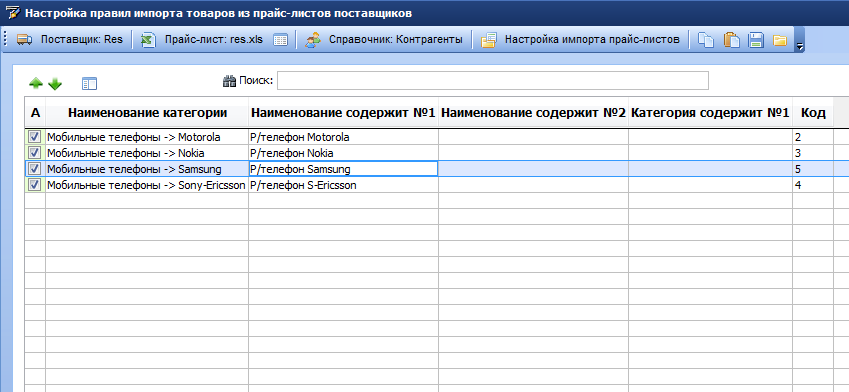
Task: Click cell Р/телефон Motorola
Action: click(x=343, y=137)
